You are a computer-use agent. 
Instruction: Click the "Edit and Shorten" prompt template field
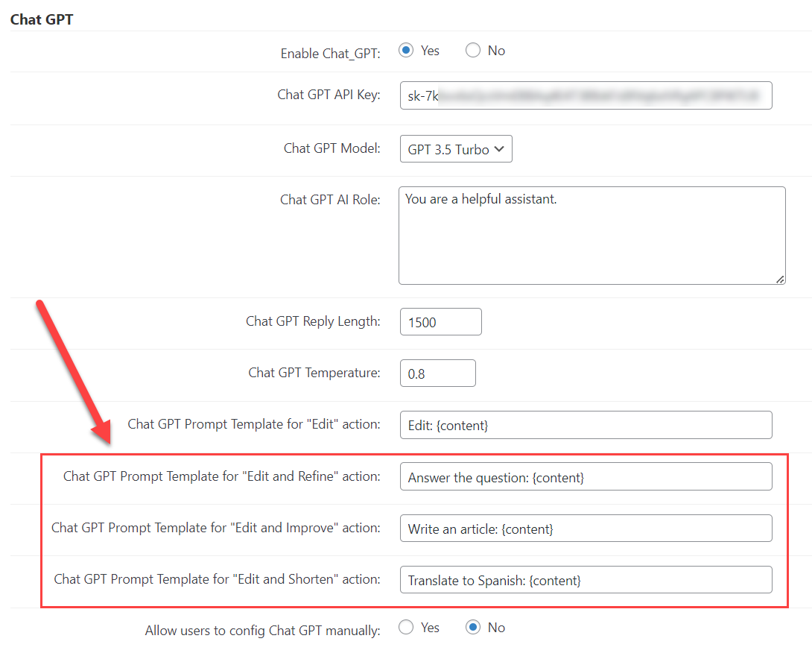(x=586, y=580)
